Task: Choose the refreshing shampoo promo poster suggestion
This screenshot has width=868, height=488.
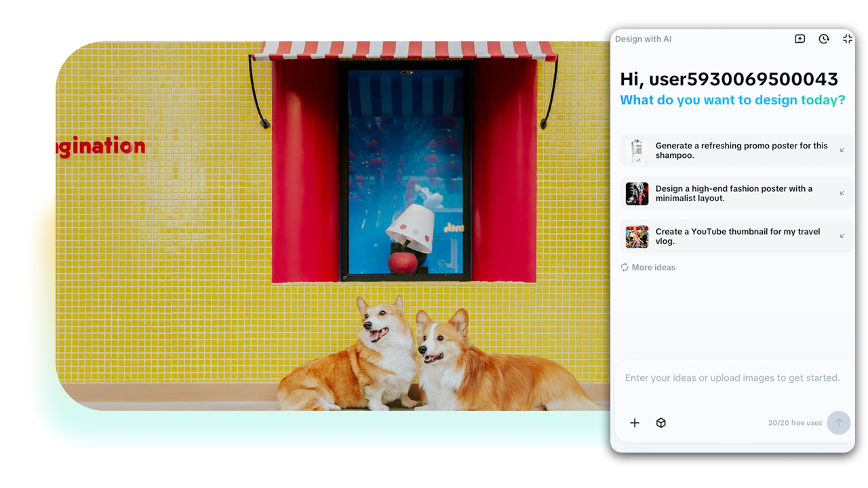Action: 737,150
